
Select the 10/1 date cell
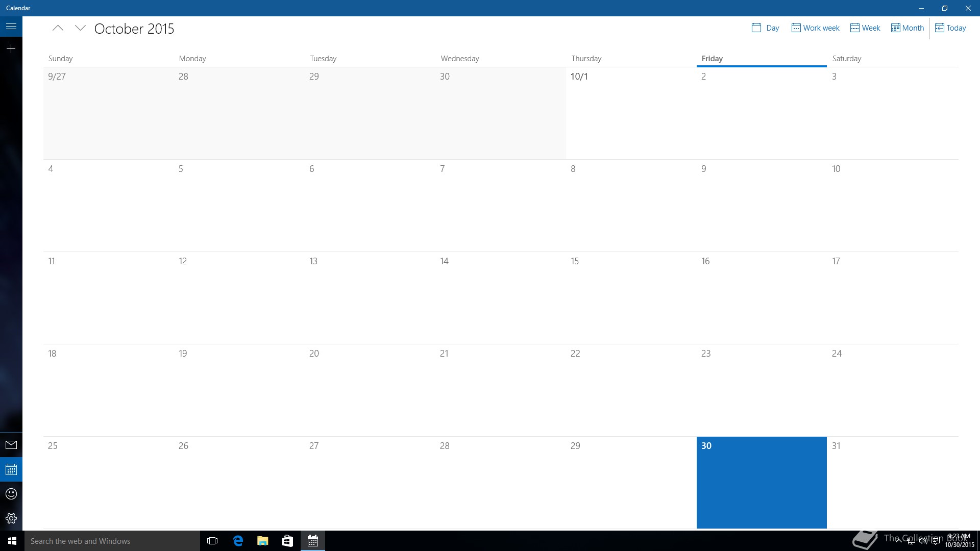pos(631,113)
